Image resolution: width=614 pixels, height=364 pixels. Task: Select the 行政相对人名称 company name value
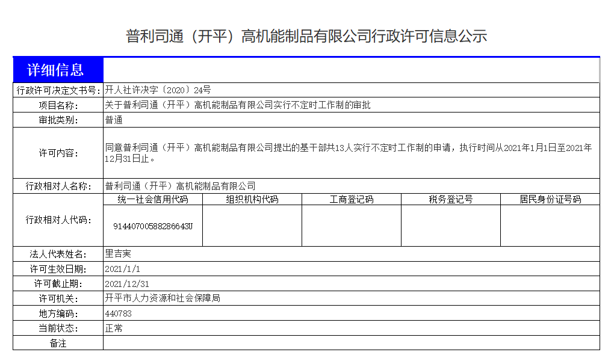click(x=180, y=186)
